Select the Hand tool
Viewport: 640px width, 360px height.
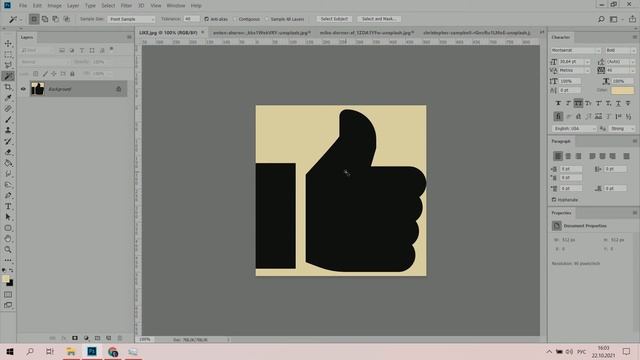(8, 239)
